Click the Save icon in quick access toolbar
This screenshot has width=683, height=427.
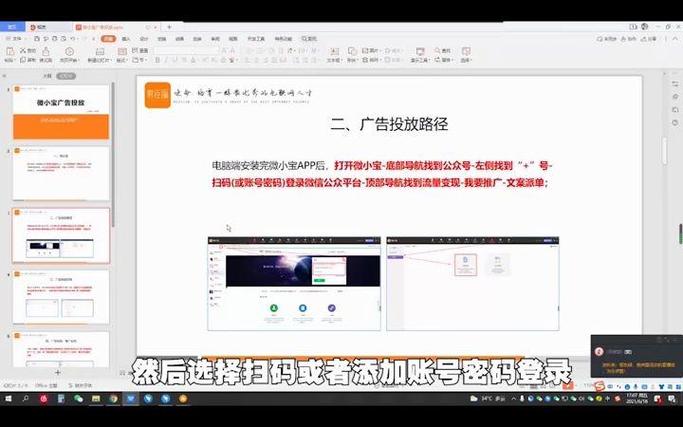pyautogui.click(x=37, y=39)
